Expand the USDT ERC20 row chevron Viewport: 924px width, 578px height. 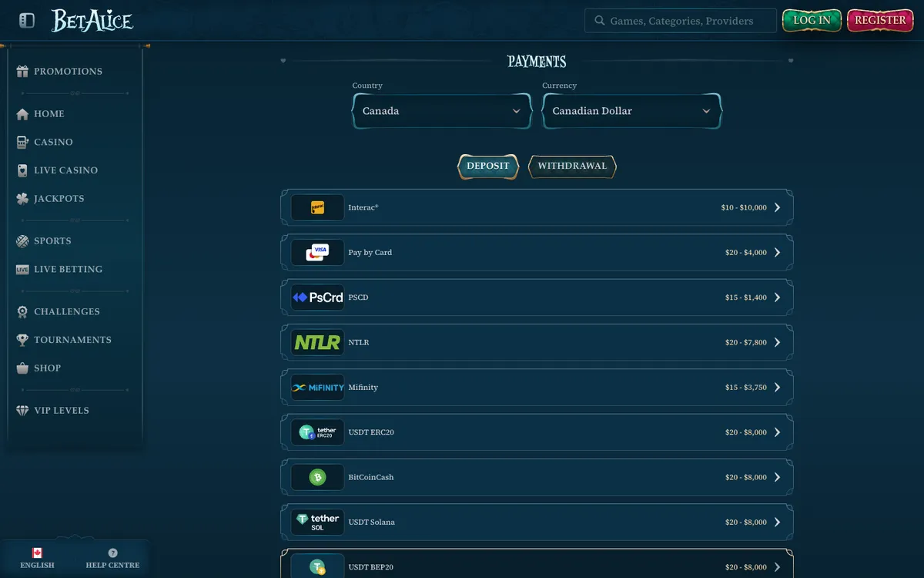[x=778, y=432]
